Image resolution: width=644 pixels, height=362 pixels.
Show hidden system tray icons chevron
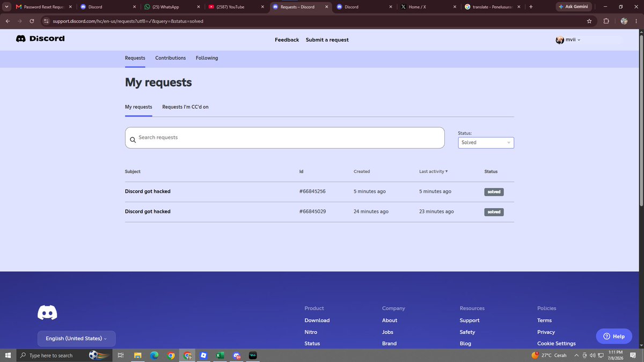tap(576, 355)
